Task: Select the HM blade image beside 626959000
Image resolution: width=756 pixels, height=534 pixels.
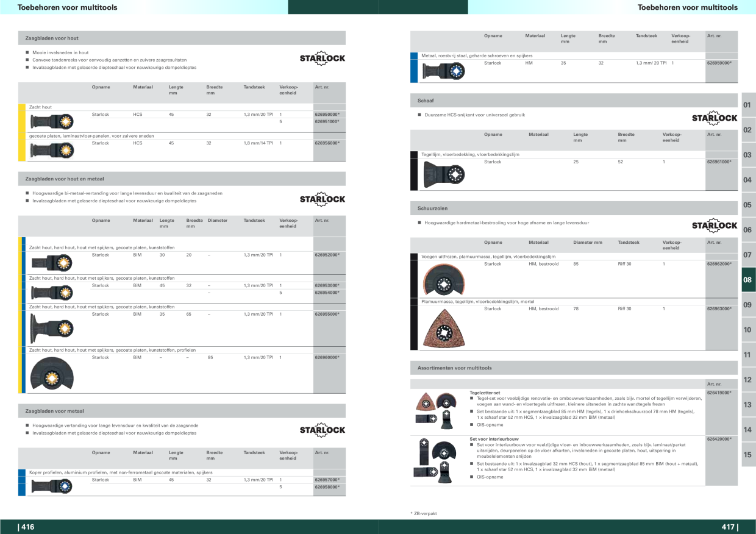Action: click(443, 71)
